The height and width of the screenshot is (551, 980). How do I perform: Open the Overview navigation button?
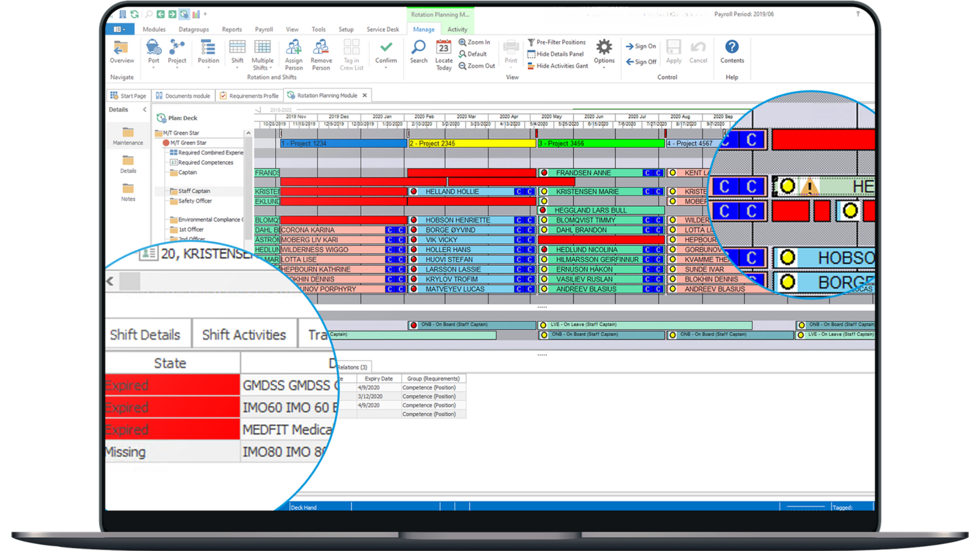pyautogui.click(x=121, y=52)
